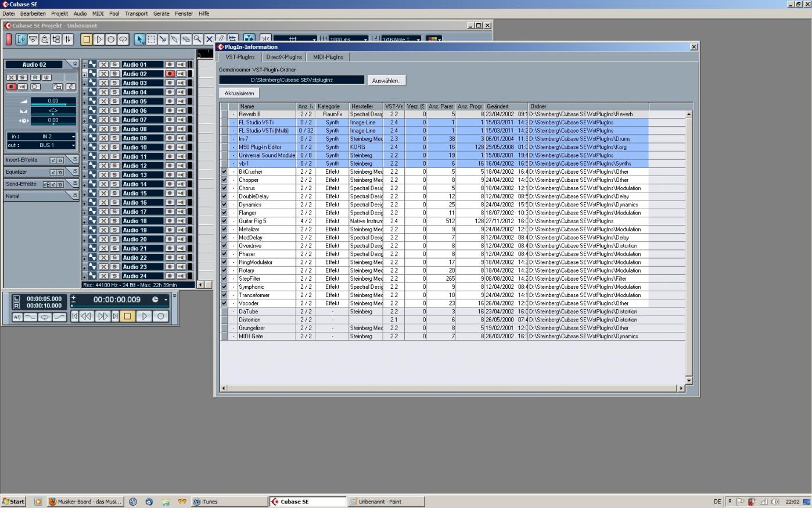Image resolution: width=812 pixels, height=508 pixels.
Task: Toggle Write automation W in Inspector
Action: 46,77
